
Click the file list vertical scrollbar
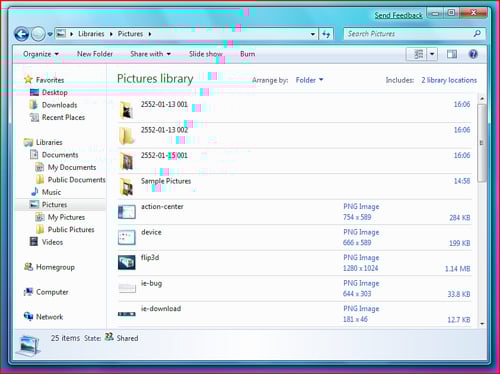pyautogui.click(x=482, y=211)
